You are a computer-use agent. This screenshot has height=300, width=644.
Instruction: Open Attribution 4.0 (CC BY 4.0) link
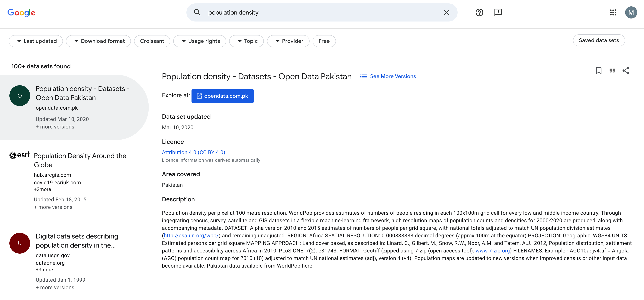193,152
